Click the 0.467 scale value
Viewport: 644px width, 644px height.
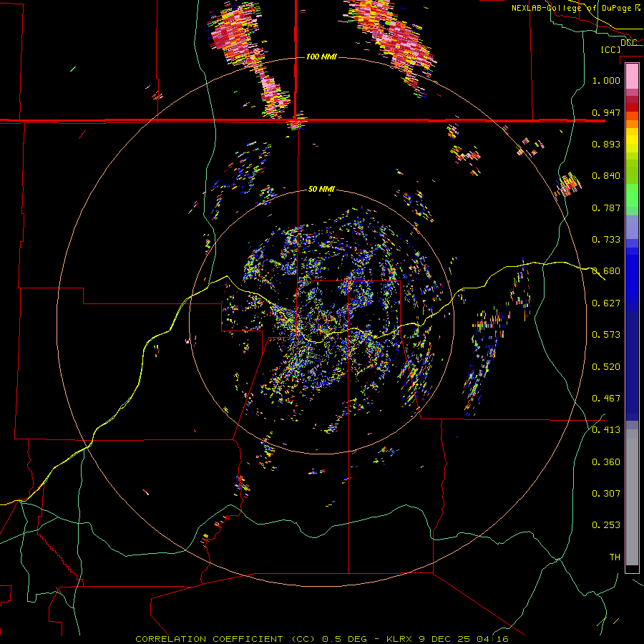pos(606,399)
